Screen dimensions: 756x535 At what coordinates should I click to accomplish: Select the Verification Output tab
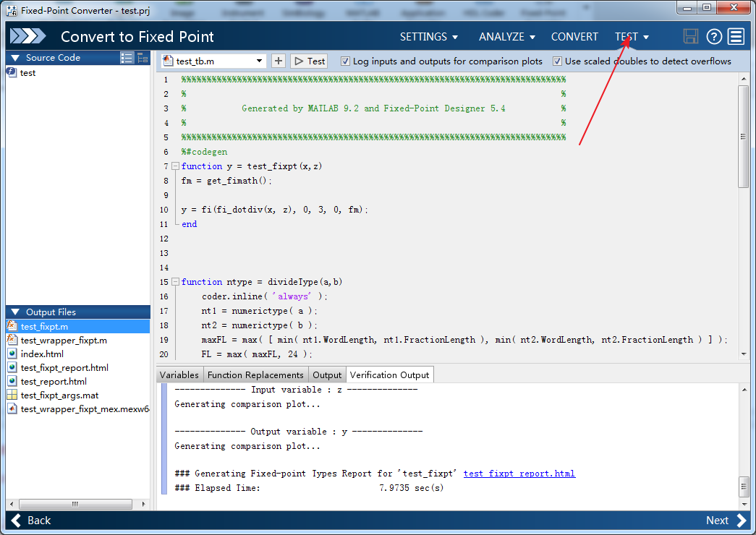tap(389, 375)
